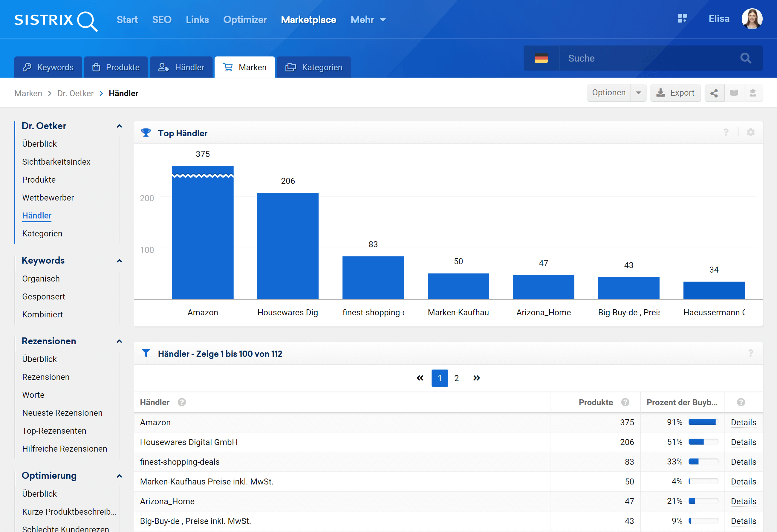Open the handbook book icon
Image resolution: width=777 pixels, height=532 pixels.
tap(734, 93)
